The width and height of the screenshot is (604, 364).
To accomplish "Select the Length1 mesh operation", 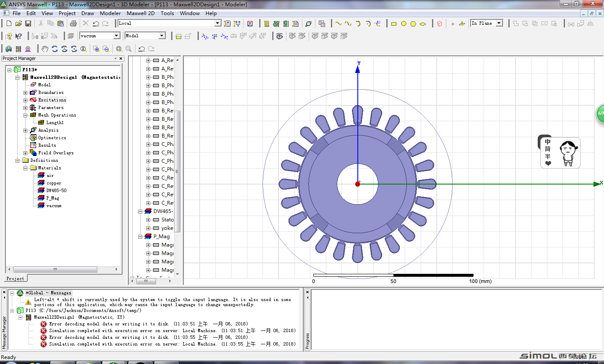I will point(55,123).
